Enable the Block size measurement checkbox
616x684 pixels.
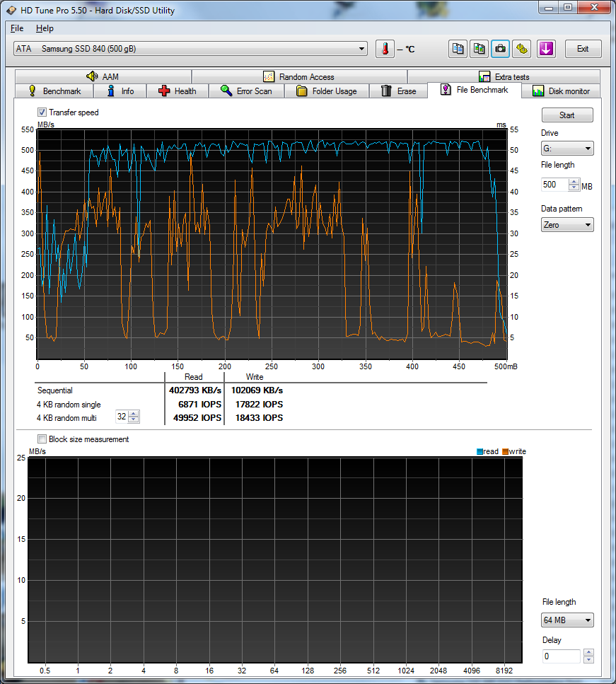pos(42,439)
